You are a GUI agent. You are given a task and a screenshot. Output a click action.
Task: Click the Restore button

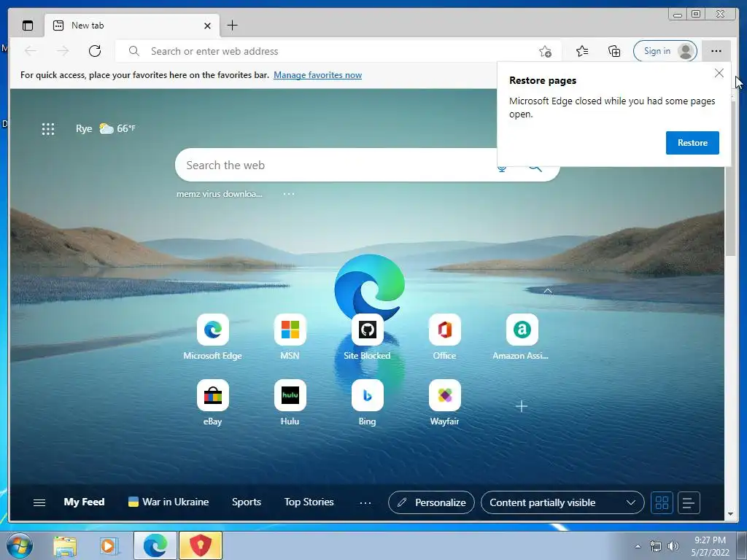(x=692, y=143)
